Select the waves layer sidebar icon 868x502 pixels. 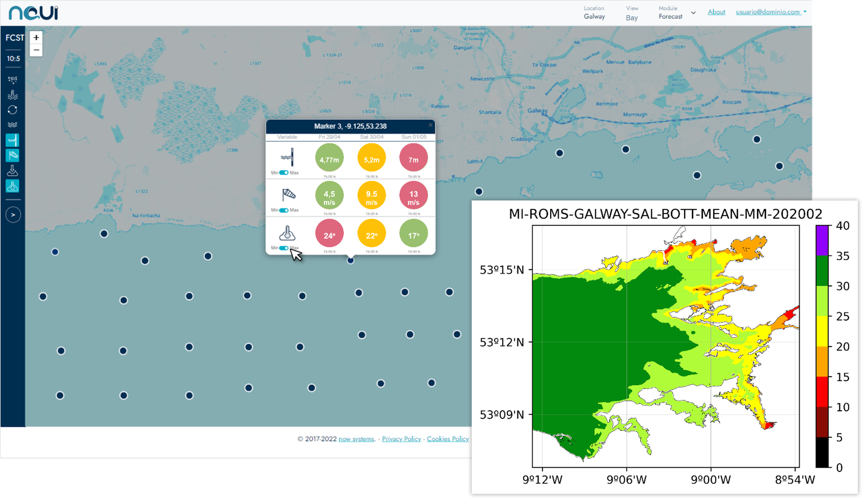tap(13, 125)
